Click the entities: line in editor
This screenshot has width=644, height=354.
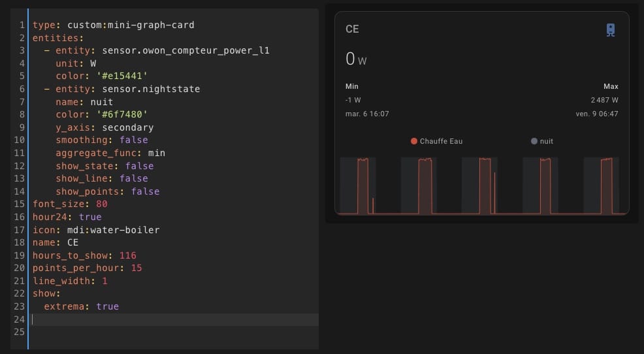coord(58,38)
